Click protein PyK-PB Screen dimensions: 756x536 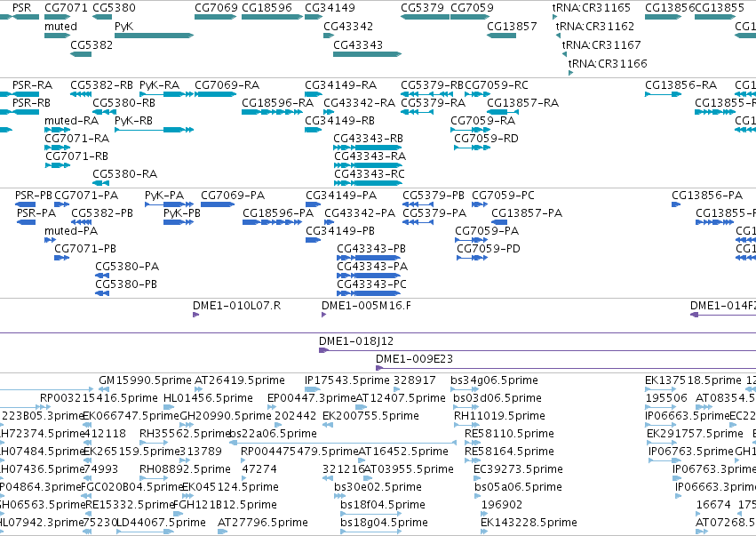point(179,222)
